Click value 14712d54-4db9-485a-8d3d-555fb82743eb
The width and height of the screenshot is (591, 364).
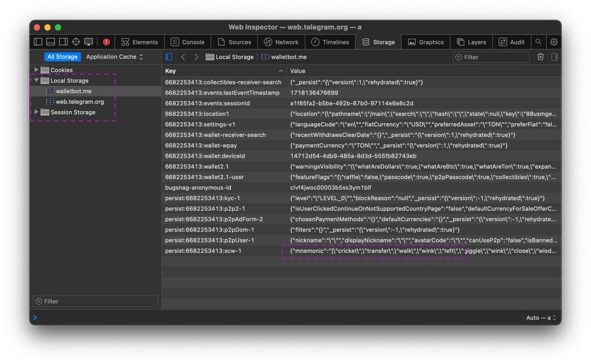[x=353, y=156]
